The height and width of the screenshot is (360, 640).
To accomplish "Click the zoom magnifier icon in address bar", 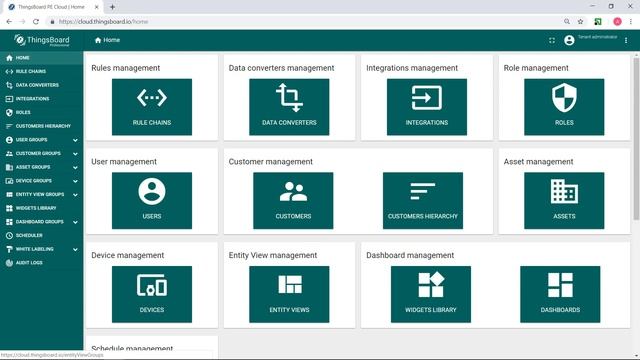I will coord(567,22).
